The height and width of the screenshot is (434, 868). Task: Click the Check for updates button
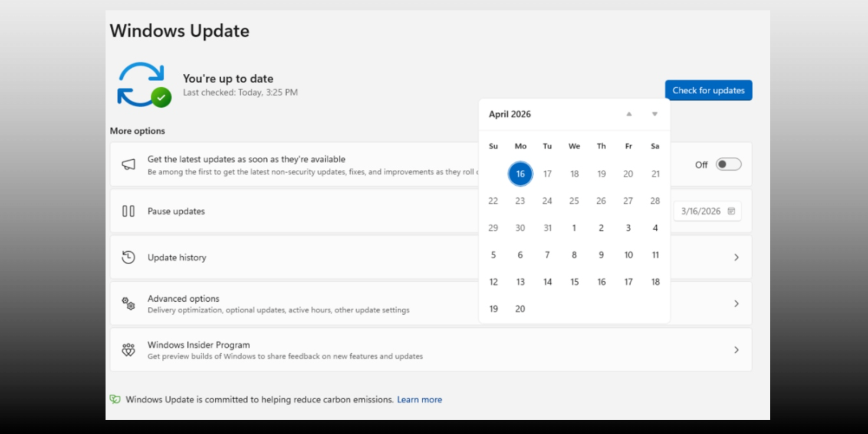708,90
